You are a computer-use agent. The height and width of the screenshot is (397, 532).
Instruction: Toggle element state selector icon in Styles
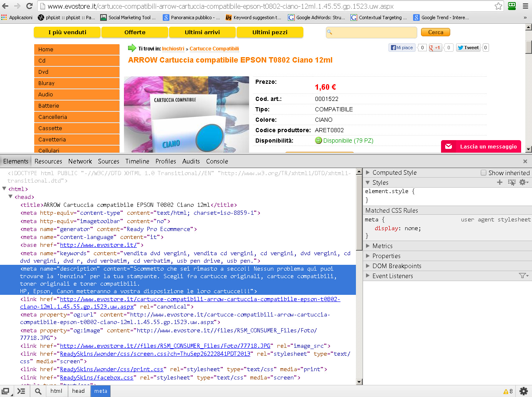click(512, 183)
